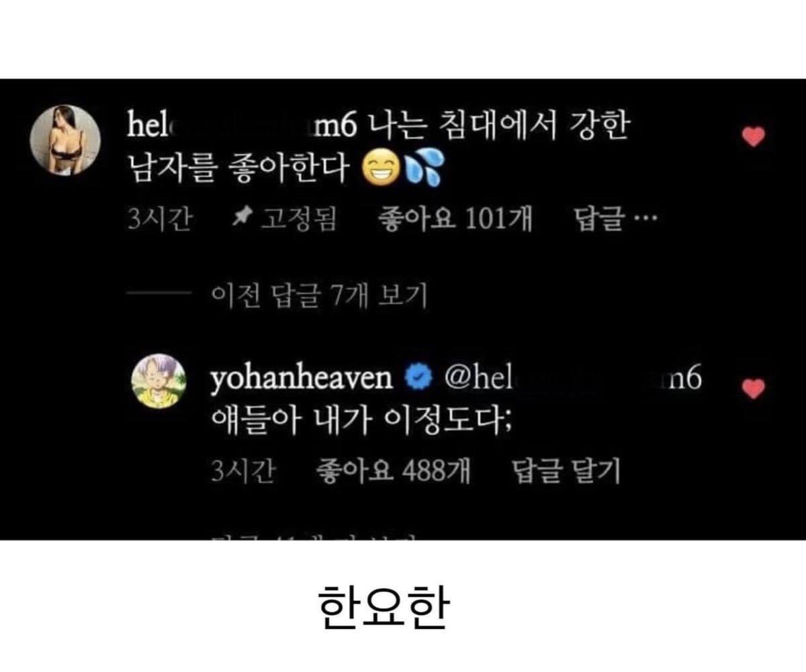The image size is (806, 672).
Task: Click the 한요한 caption below the screenshot
Action: [382, 606]
